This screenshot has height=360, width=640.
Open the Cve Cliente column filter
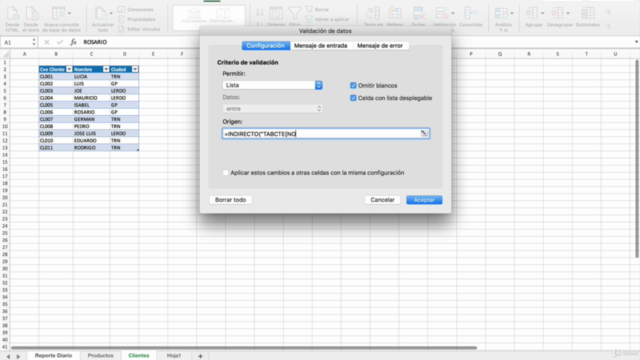[x=69, y=69]
